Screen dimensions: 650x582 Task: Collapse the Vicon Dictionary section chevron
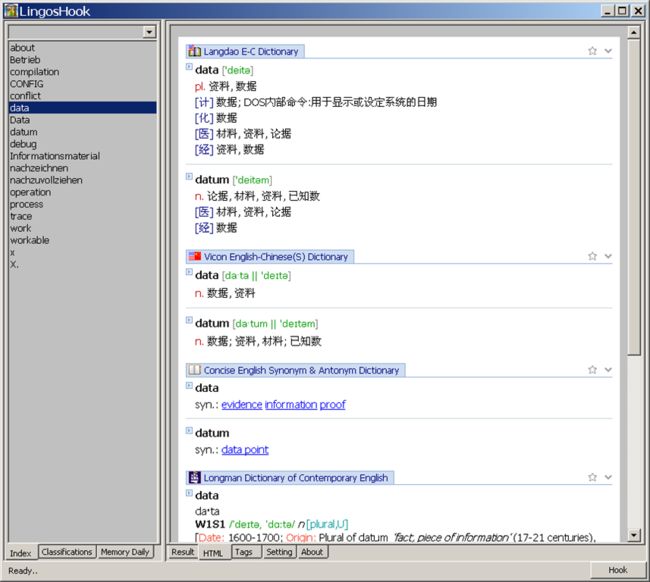(x=608, y=256)
